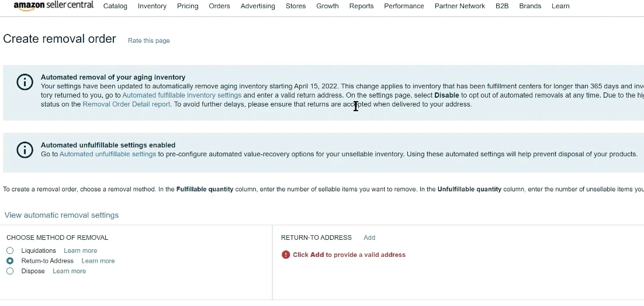644x306 pixels.
Task: Click 'Automated unfulfillable settings enabled' heading
Action: (x=108, y=145)
